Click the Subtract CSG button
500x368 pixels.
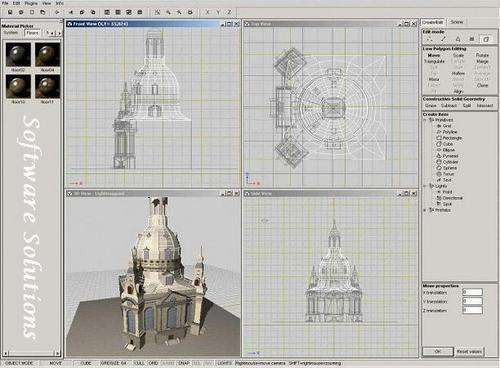[449, 106]
